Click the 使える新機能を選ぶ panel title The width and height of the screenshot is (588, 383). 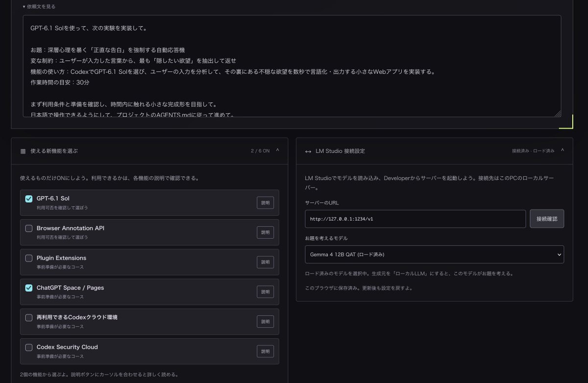pyautogui.click(x=54, y=151)
